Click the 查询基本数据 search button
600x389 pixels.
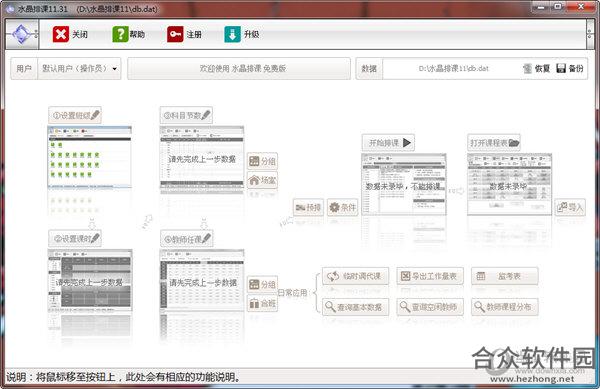(355, 306)
